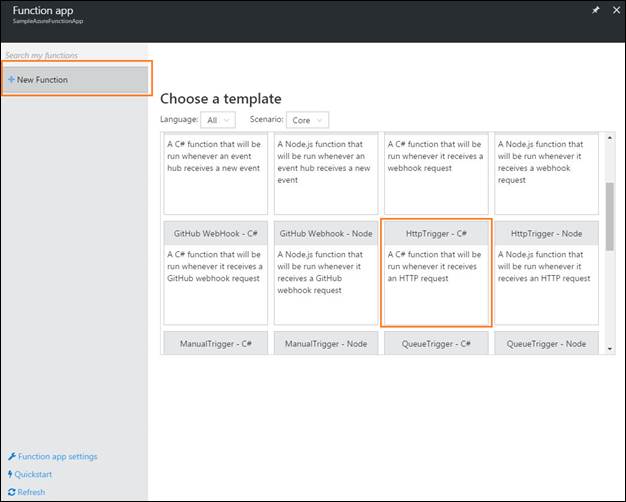
Task: Open the Language dropdown
Action: tap(218, 120)
